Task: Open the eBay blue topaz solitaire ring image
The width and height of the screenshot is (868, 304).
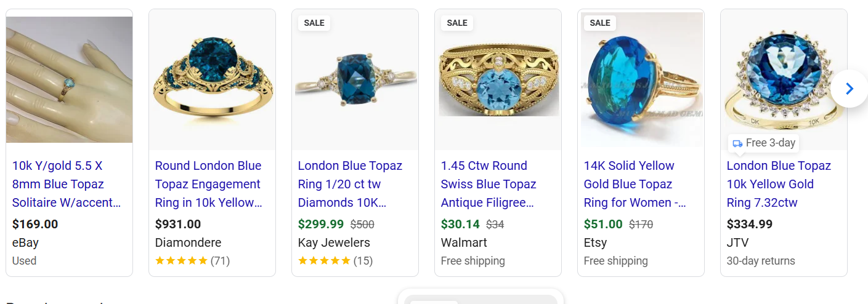Action: pyautogui.click(x=69, y=79)
